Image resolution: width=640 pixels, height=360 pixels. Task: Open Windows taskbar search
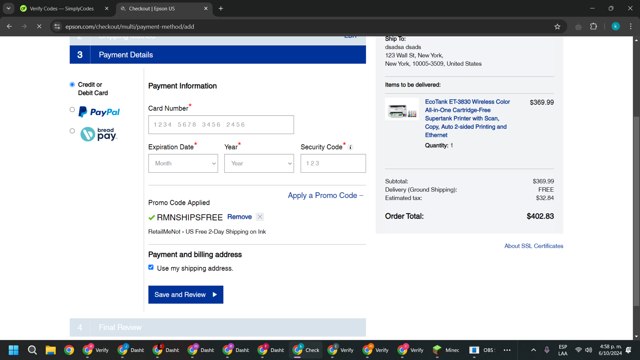point(32,350)
